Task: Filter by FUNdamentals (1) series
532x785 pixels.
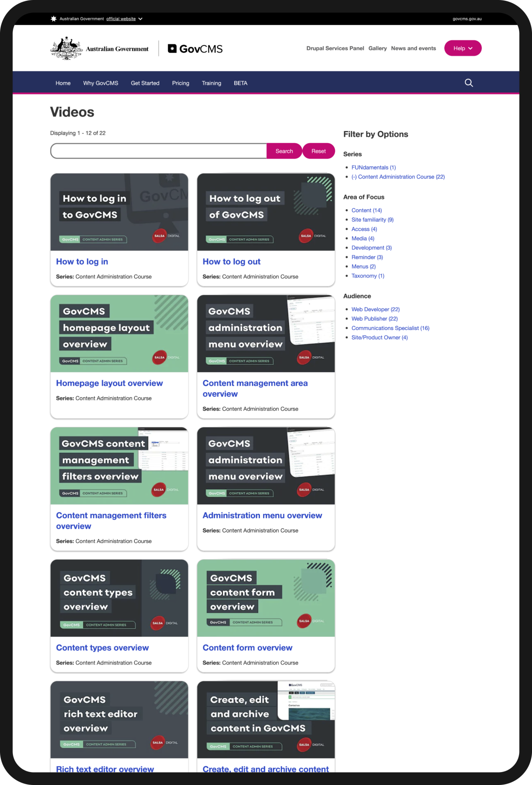Action: pos(374,168)
